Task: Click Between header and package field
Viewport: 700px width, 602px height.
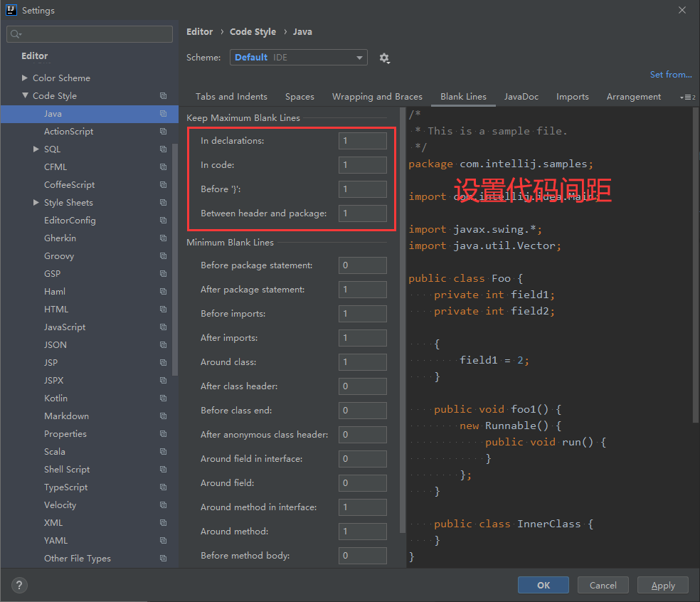Action: [363, 213]
